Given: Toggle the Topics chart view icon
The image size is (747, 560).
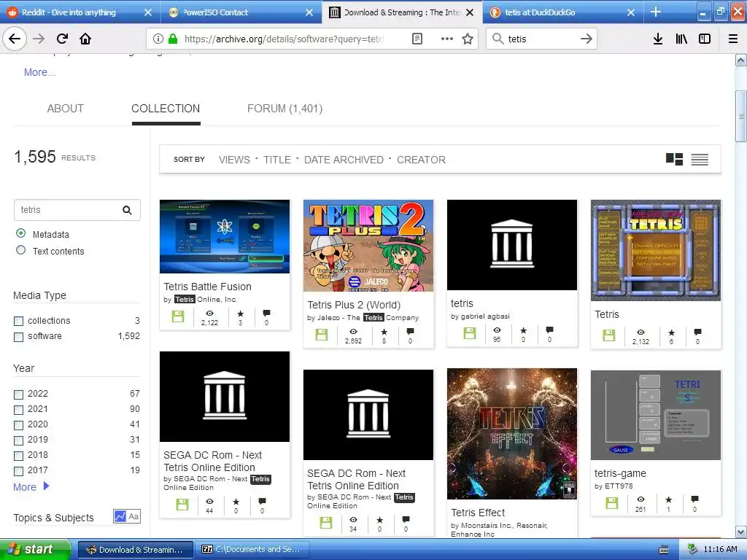Looking at the screenshot, I should (120, 516).
